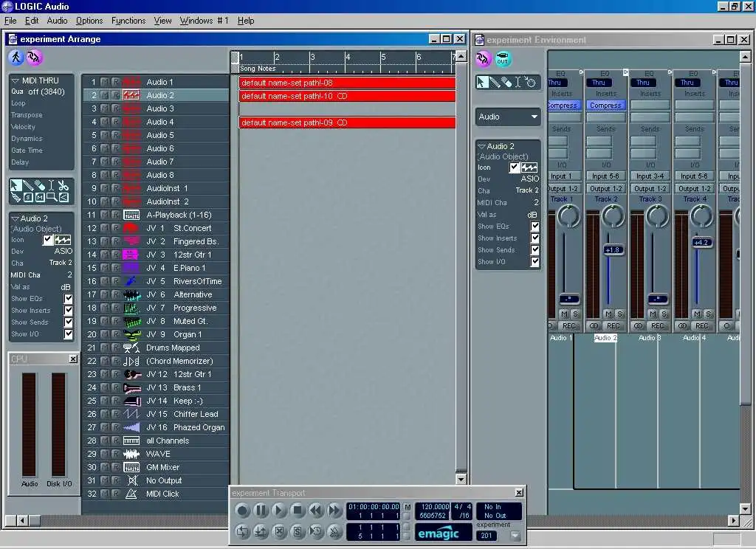This screenshot has height=549, width=756.
Task: Toggle the Catch (running man) button in Arrange
Action: (16, 58)
